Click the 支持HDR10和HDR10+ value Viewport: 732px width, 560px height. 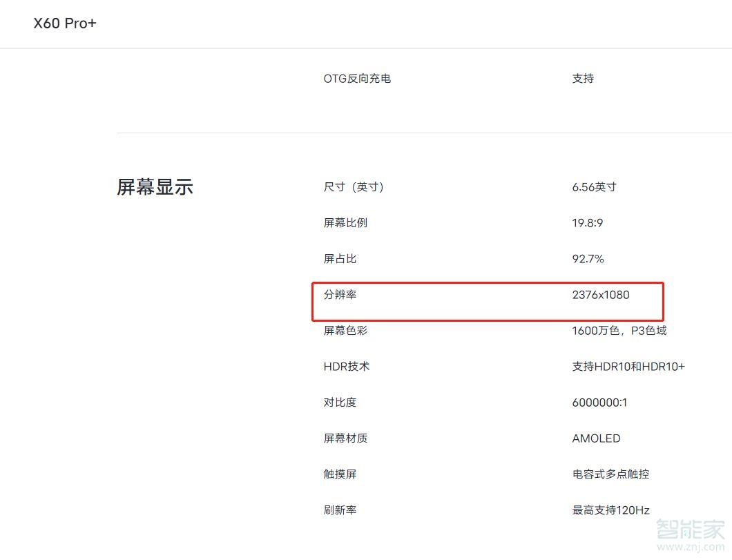point(628,367)
